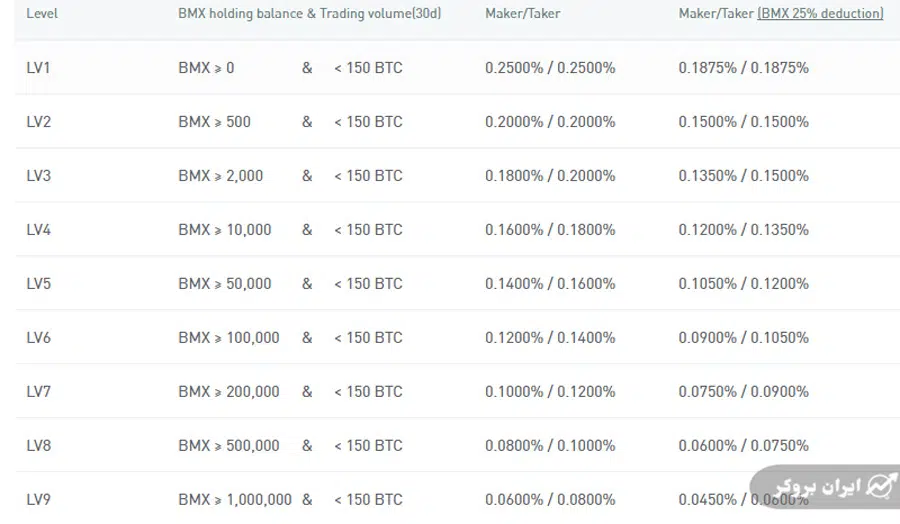
Task: Click the BMX ≥ 500 holding requirement
Action: 214,122
